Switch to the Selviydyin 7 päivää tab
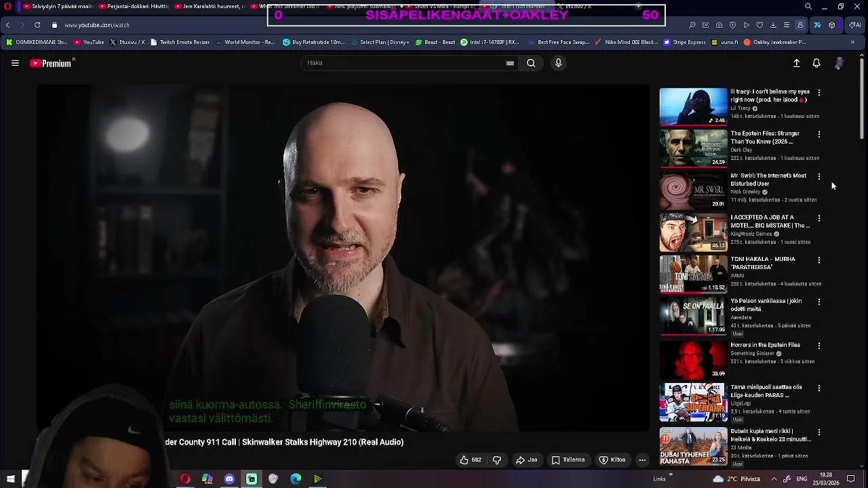The height and width of the screenshot is (488, 868). pos(57,6)
